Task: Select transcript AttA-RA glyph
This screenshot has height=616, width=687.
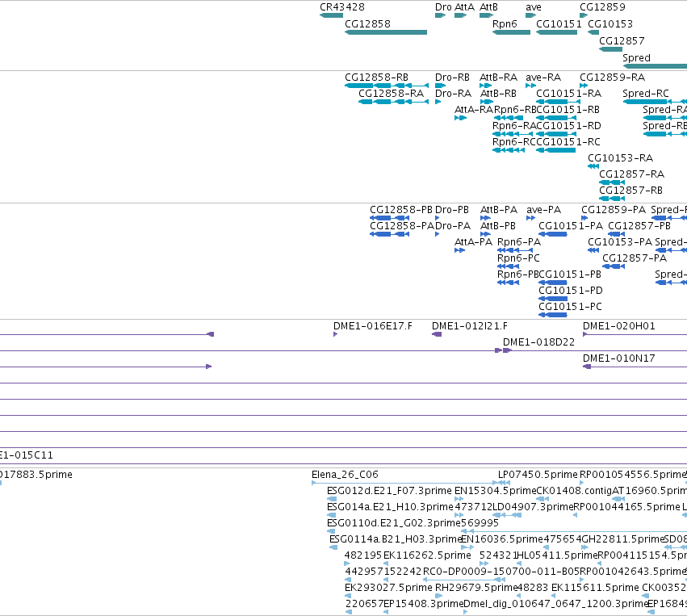Action: coord(460,118)
